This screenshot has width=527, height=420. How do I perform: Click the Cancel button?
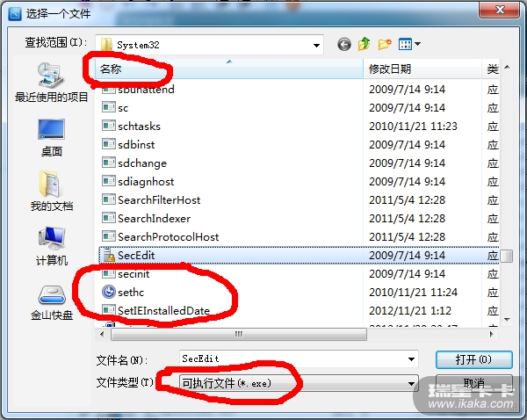coord(474,383)
